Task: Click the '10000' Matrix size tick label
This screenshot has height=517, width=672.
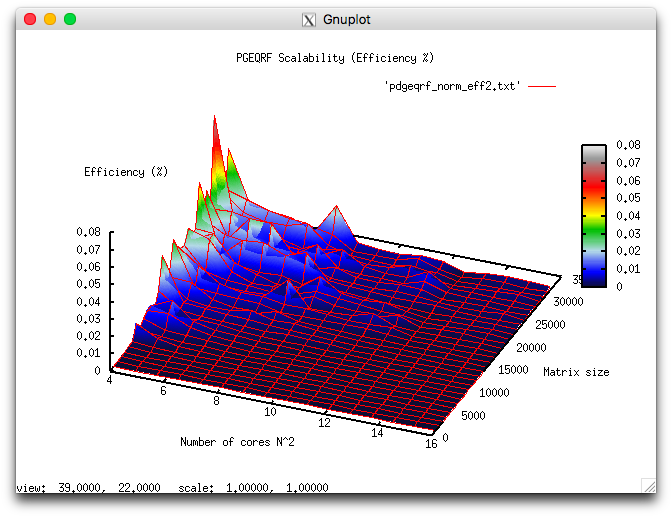Action: [x=494, y=393]
